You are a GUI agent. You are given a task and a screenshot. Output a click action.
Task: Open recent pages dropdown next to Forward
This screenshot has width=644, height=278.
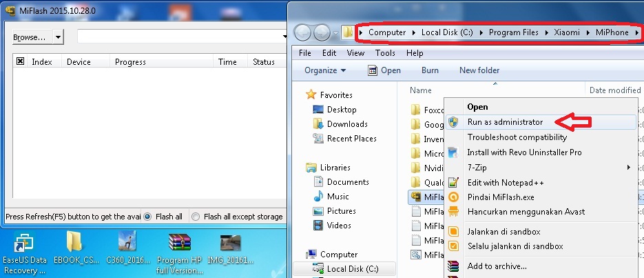tap(335, 33)
